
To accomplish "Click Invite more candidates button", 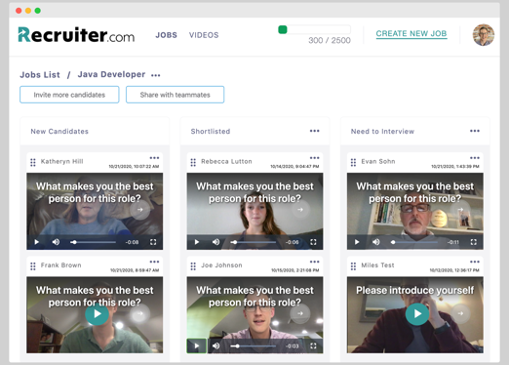I will [69, 95].
